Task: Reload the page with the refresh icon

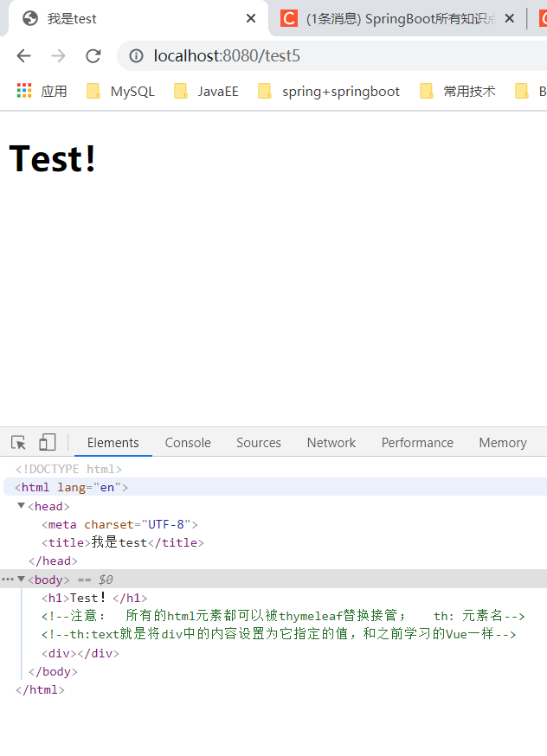Action: (x=93, y=56)
